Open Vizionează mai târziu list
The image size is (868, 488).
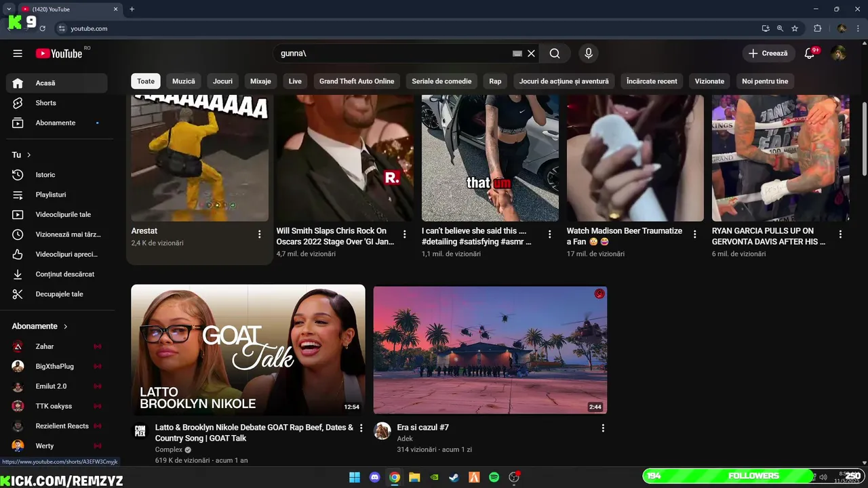coord(57,235)
